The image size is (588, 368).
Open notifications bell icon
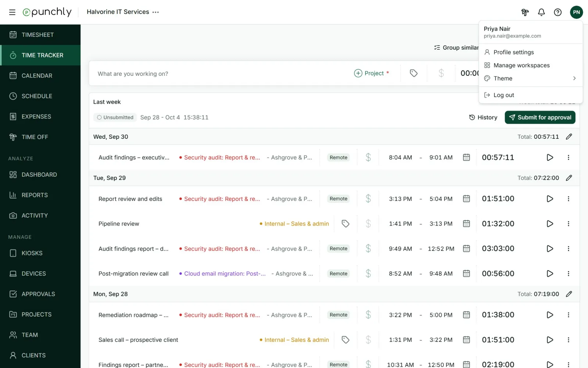pyautogui.click(x=541, y=12)
